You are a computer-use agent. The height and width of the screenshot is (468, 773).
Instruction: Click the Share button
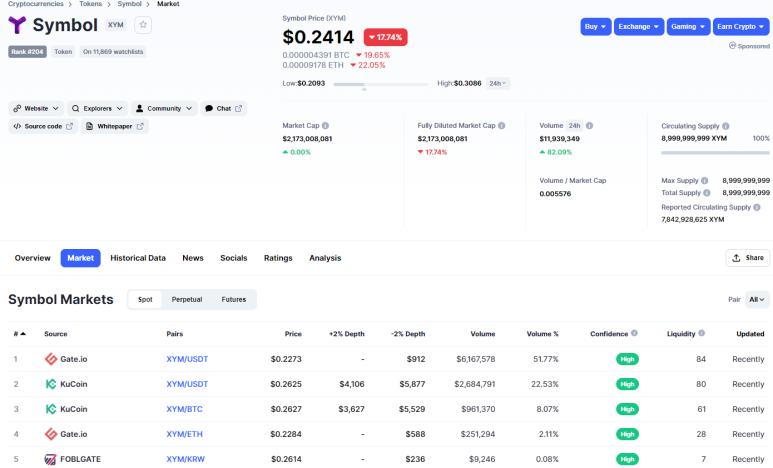(x=747, y=258)
